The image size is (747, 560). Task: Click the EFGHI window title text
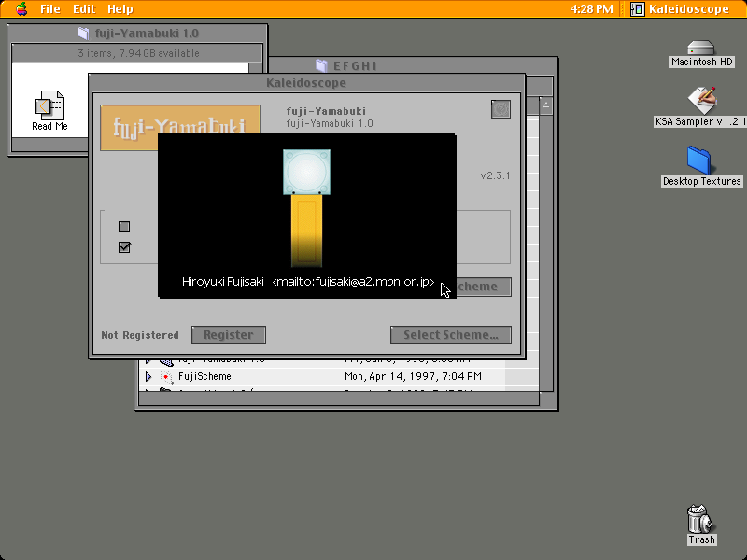[x=355, y=65]
